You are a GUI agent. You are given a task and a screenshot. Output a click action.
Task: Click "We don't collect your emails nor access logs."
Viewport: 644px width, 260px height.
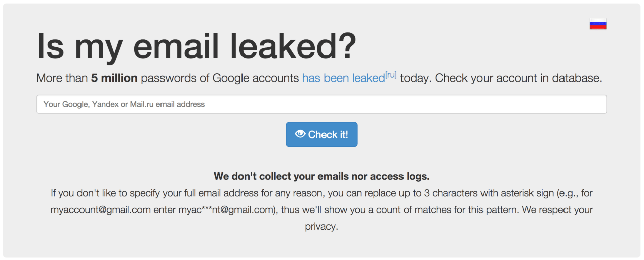pos(321,176)
